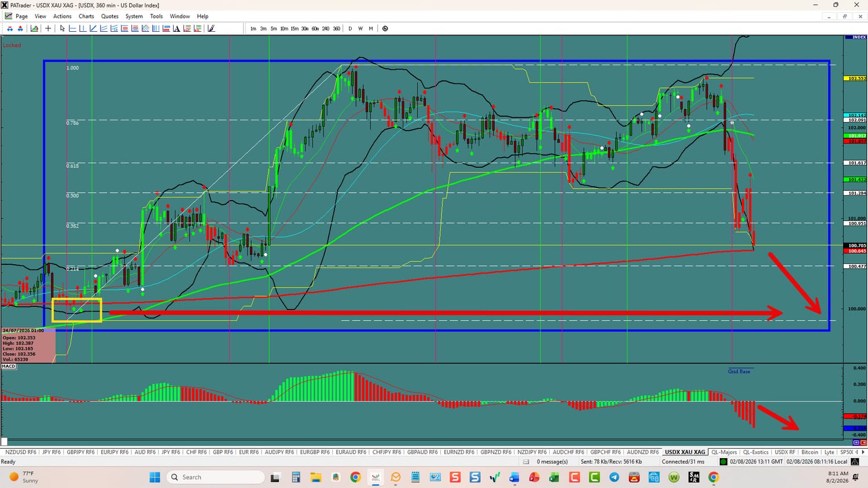
Task: Open PowerPoint from the taskbar
Action: coord(534,477)
